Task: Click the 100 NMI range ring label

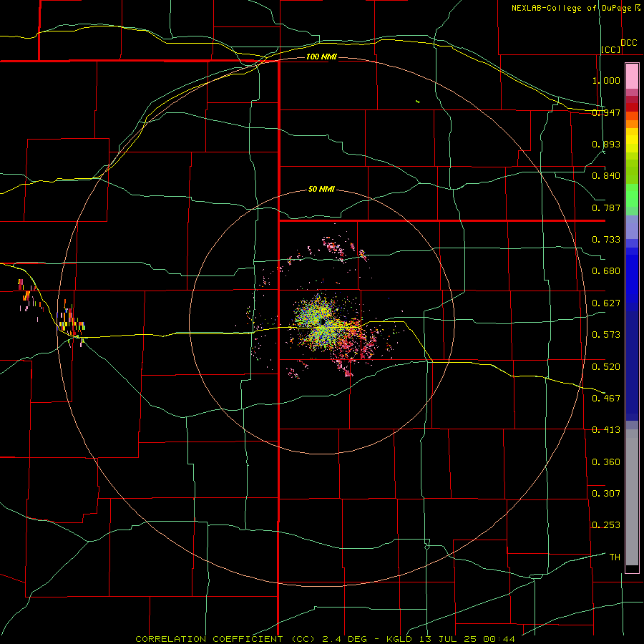Action: (321, 57)
